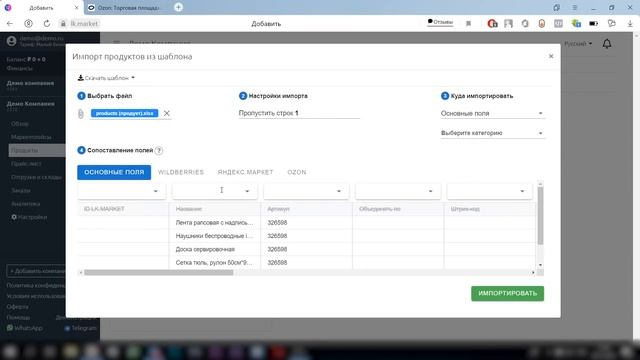
Task: Open the red extension icon in toolbar
Action: pos(492,24)
